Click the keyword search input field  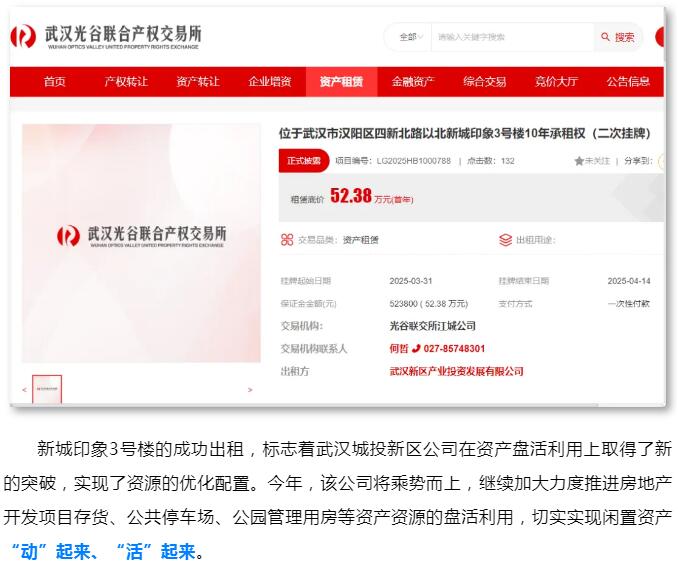tap(510, 37)
